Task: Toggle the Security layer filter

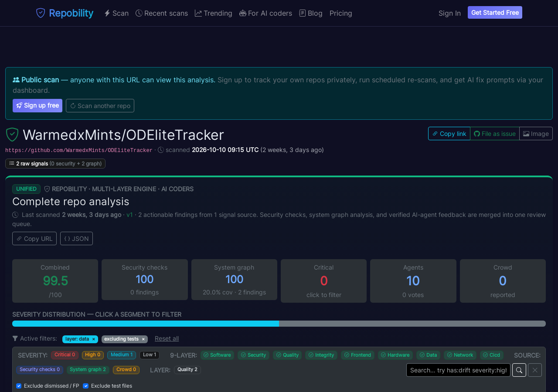Action: pyautogui.click(x=253, y=355)
